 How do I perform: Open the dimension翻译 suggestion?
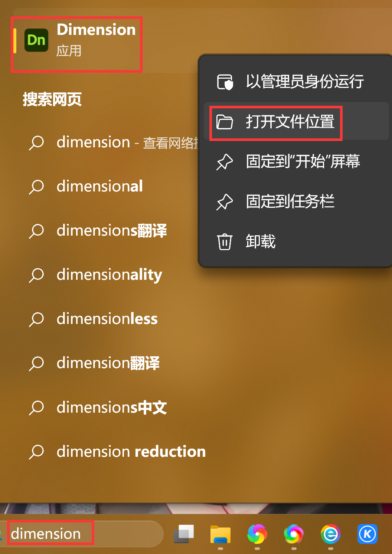(108, 363)
